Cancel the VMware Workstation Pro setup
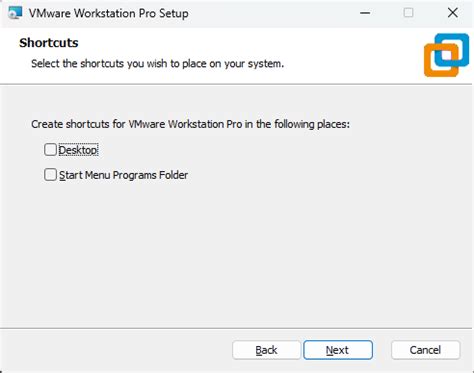Viewport: 474px width, 373px height. coord(425,350)
